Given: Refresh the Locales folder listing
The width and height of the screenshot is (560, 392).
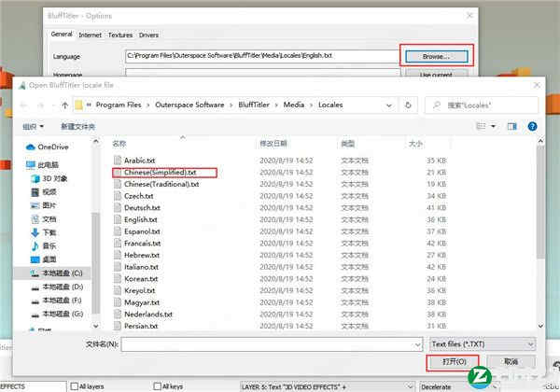Looking at the screenshot, I should [x=408, y=105].
